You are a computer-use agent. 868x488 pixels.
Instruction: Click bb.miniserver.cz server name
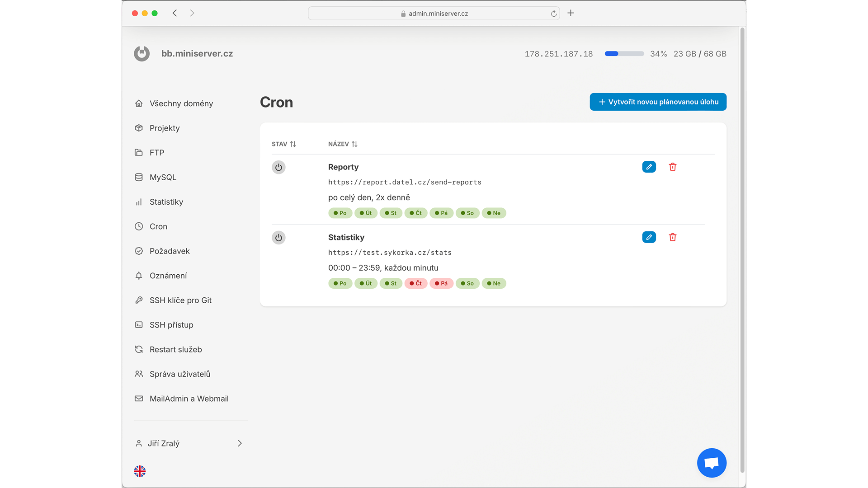coord(197,54)
